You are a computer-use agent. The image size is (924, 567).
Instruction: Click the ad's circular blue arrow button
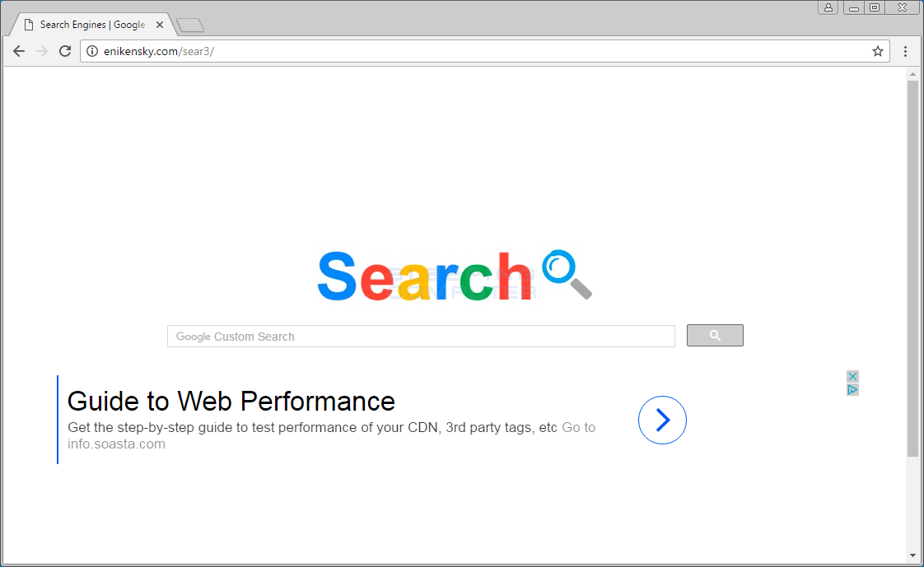662,420
